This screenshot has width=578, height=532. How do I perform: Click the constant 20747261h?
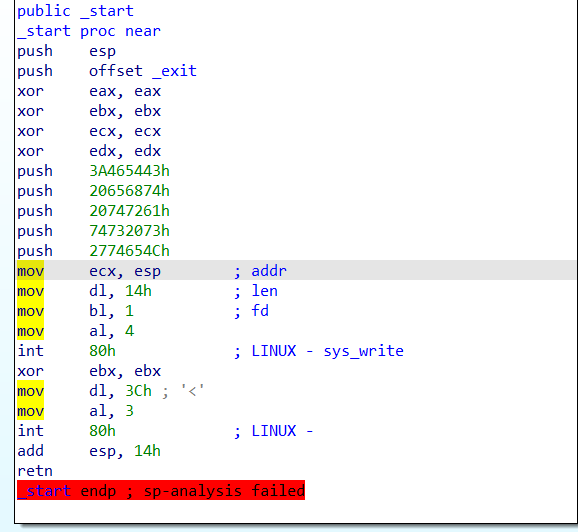(129, 211)
